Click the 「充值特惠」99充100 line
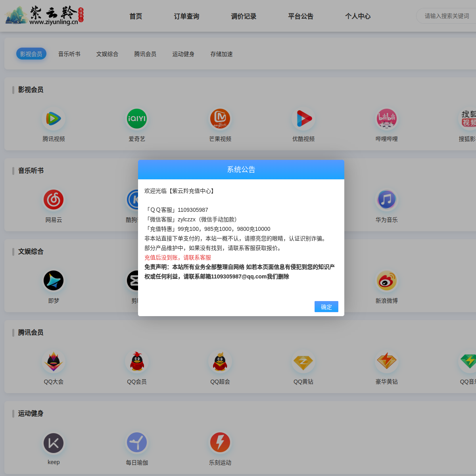This screenshot has height=476, width=476. click(207, 229)
